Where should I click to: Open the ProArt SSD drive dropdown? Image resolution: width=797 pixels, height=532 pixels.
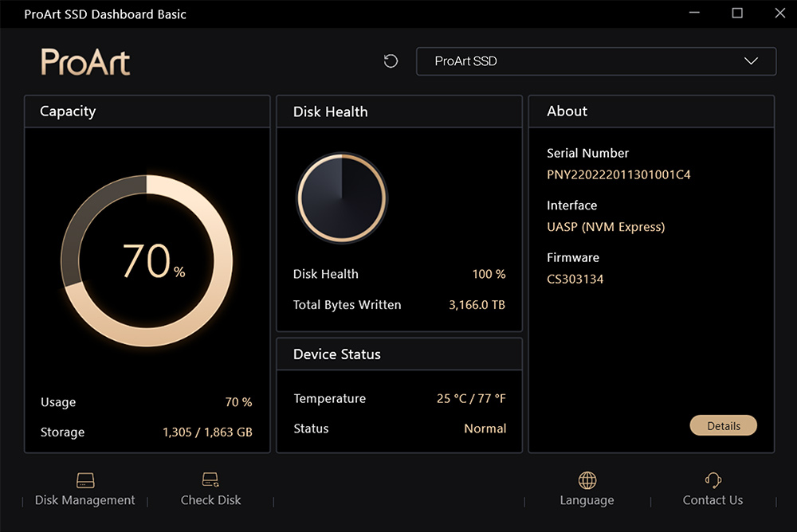point(595,61)
